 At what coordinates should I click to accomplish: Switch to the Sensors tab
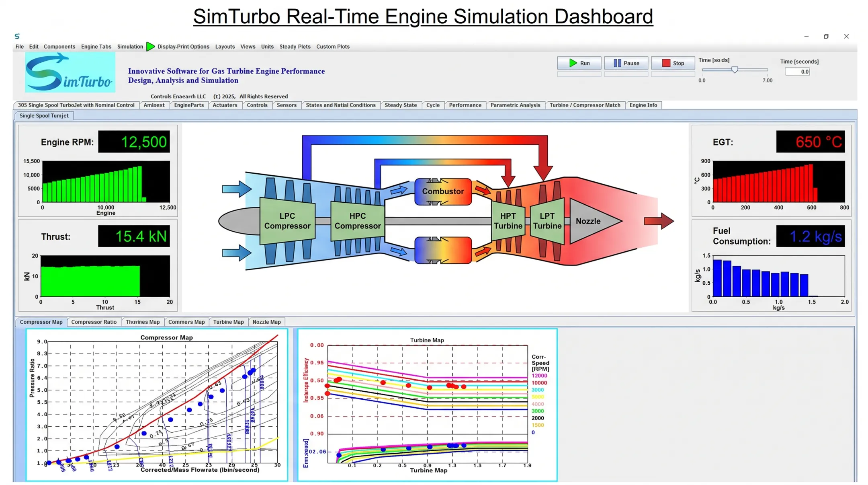287,105
